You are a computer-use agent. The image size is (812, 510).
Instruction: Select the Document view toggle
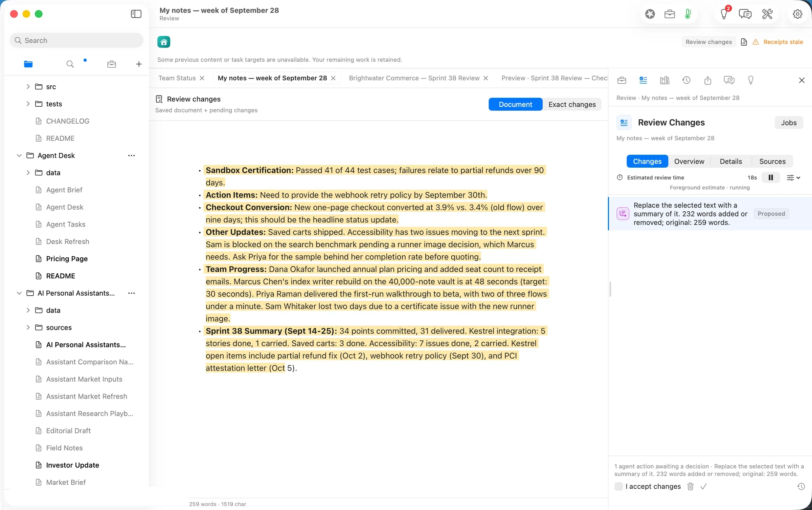click(515, 104)
